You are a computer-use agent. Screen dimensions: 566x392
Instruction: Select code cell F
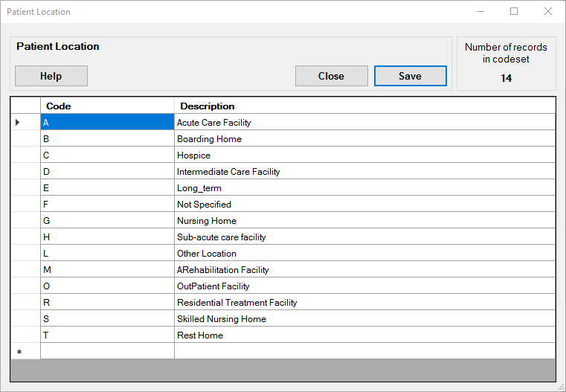click(107, 205)
